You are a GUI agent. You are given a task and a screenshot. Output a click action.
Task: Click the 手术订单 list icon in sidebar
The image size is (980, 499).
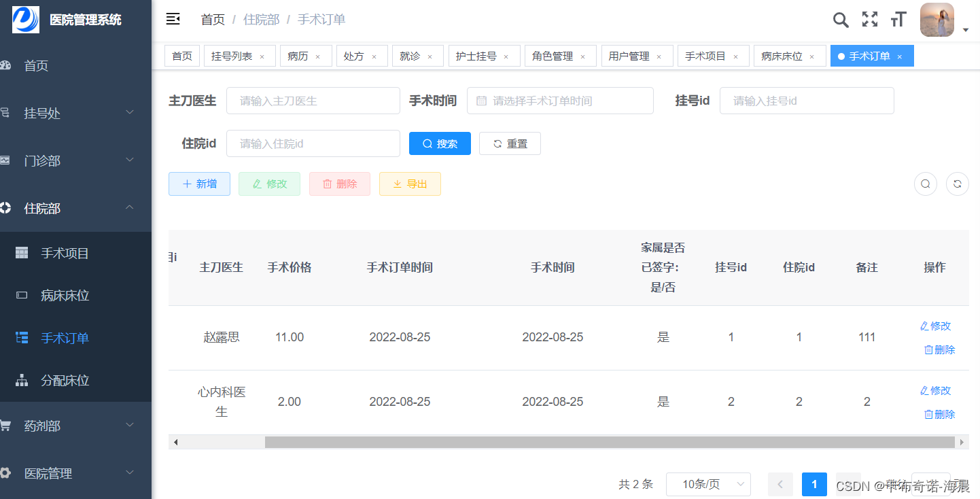[22, 337]
